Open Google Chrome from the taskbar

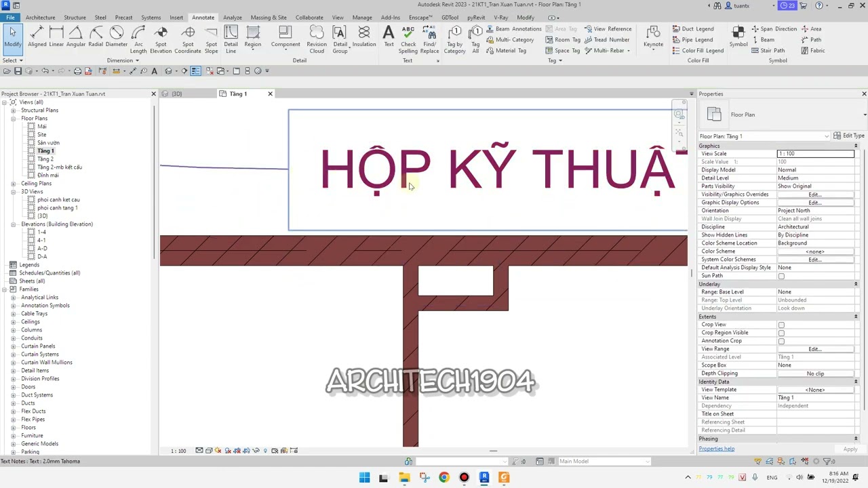click(443, 478)
